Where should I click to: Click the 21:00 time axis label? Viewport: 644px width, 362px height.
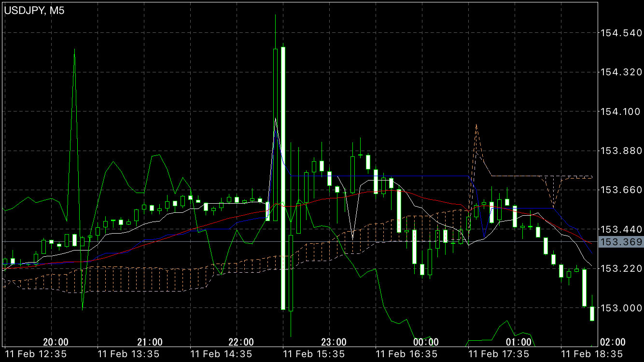pos(148,342)
